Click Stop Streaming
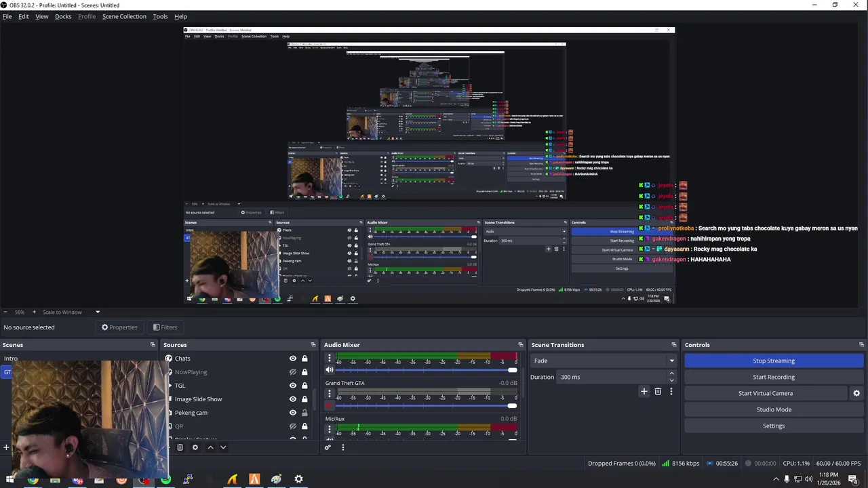The width and height of the screenshot is (868, 488). (x=774, y=361)
